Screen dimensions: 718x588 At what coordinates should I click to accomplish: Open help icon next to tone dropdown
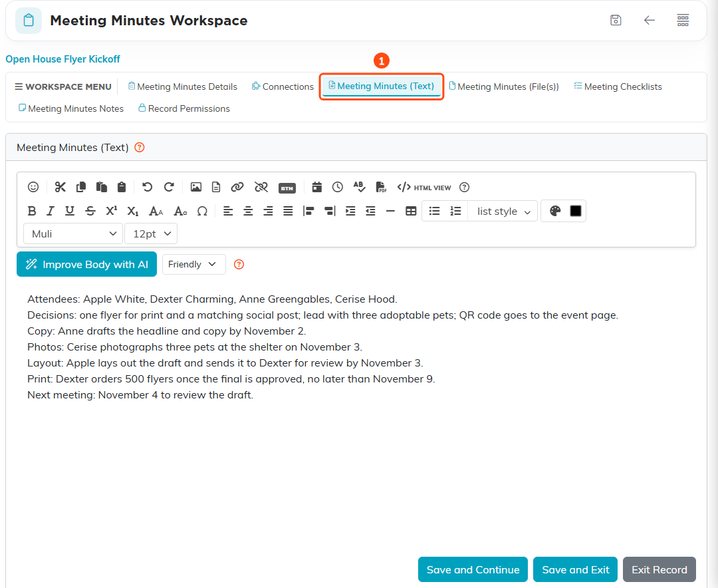239,265
